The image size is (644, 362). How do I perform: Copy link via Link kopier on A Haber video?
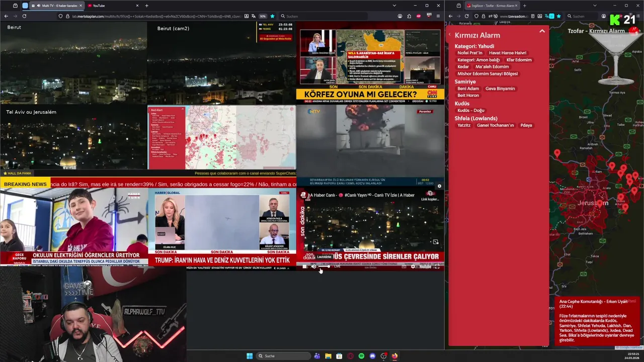430,196
